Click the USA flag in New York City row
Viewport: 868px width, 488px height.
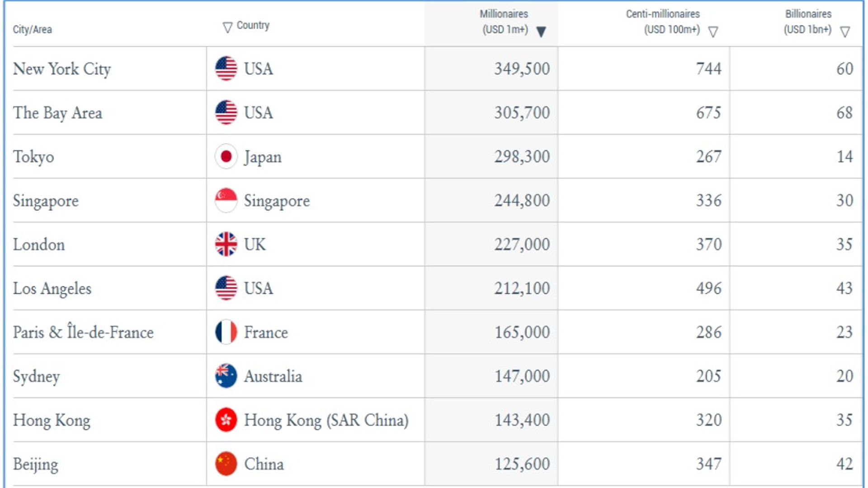click(x=226, y=69)
